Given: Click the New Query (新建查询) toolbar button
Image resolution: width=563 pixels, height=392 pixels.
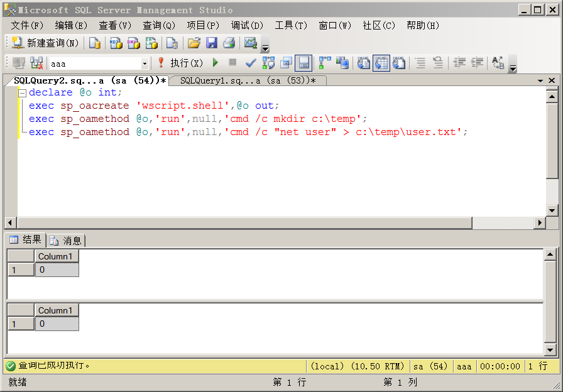Looking at the screenshot, I should coord(45,43).
